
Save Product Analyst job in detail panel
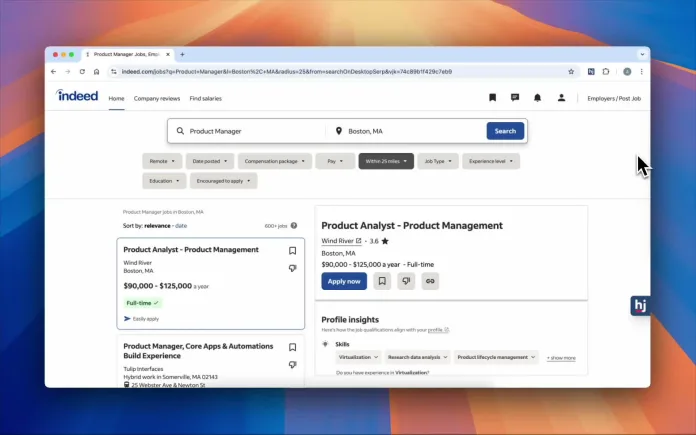[x=382, y=281]
